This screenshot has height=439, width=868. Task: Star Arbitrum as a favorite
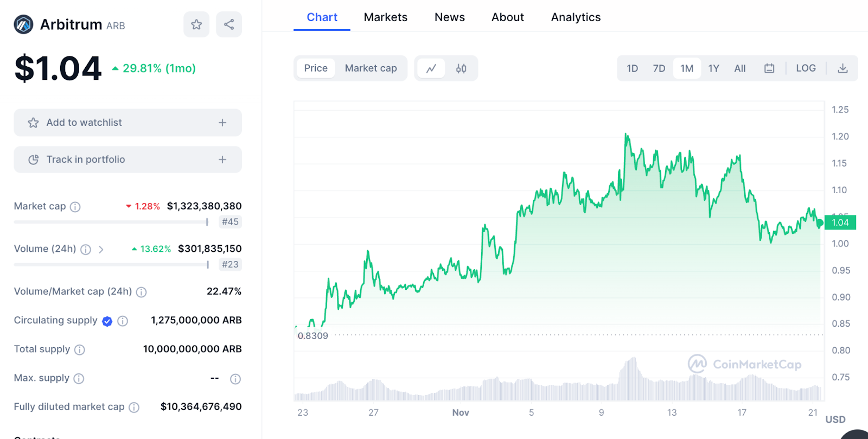(196, 24)
